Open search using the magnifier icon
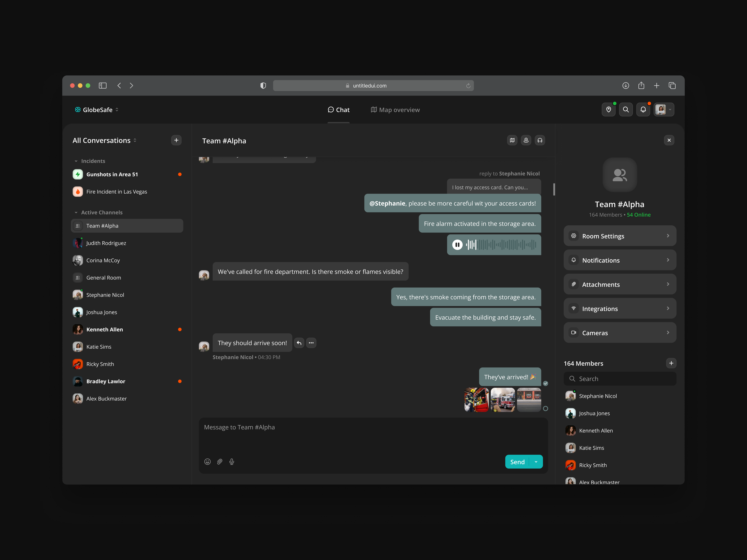The width and height of the screenshot is (747, 560). click(x=626, y=109)
